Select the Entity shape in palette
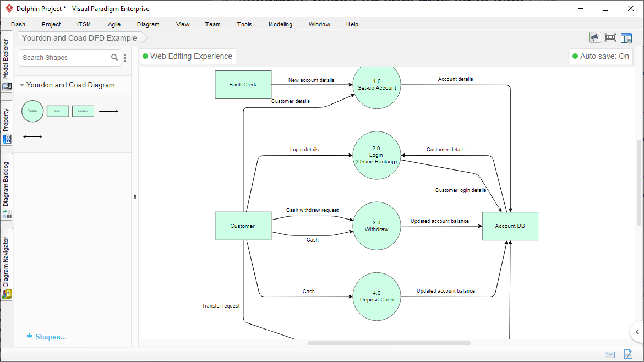This screenshot has width=644, height=362. [x=58, y=111]
